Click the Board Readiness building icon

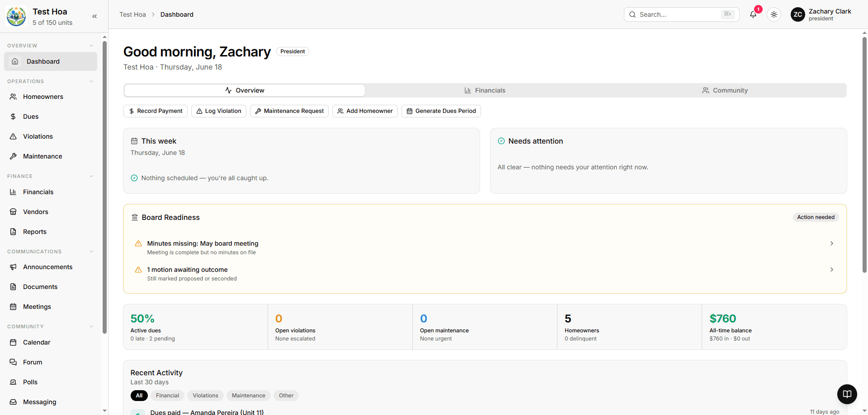point(135,217)
